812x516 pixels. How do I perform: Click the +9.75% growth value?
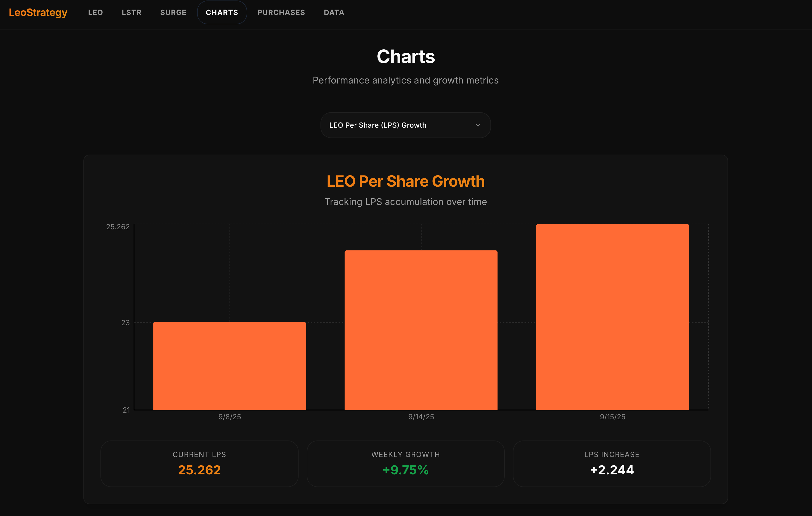(406, 470)
